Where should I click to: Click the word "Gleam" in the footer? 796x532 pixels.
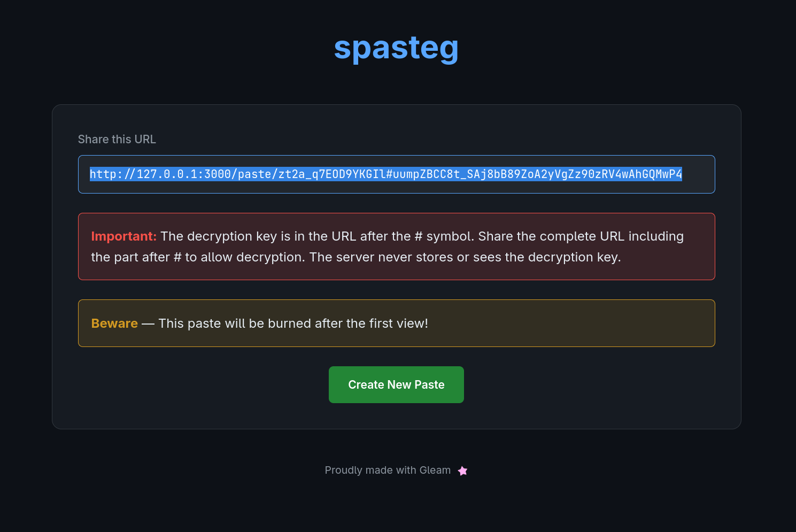(435, 471)
